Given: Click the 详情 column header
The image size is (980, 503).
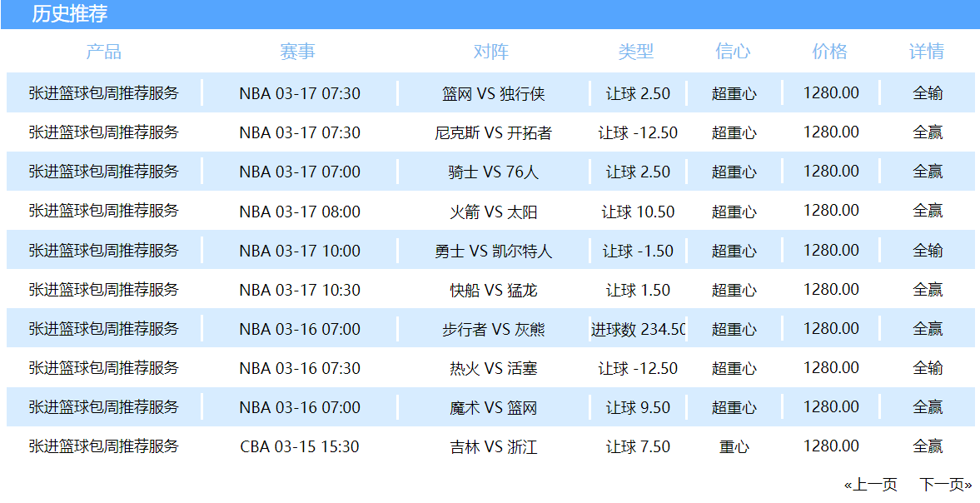Looking at the screenshot, I should (927, 52).
